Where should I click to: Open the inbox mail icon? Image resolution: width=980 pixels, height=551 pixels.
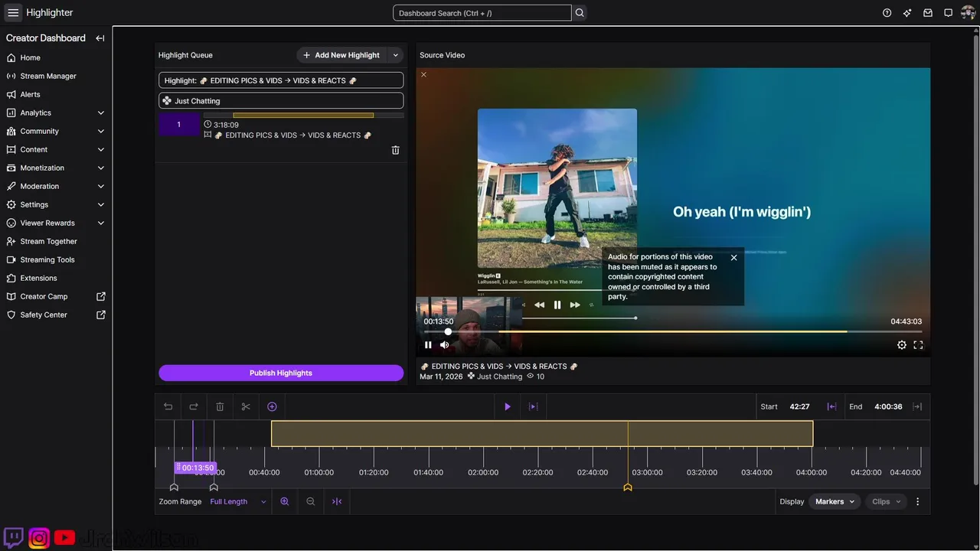pos(928,13)
